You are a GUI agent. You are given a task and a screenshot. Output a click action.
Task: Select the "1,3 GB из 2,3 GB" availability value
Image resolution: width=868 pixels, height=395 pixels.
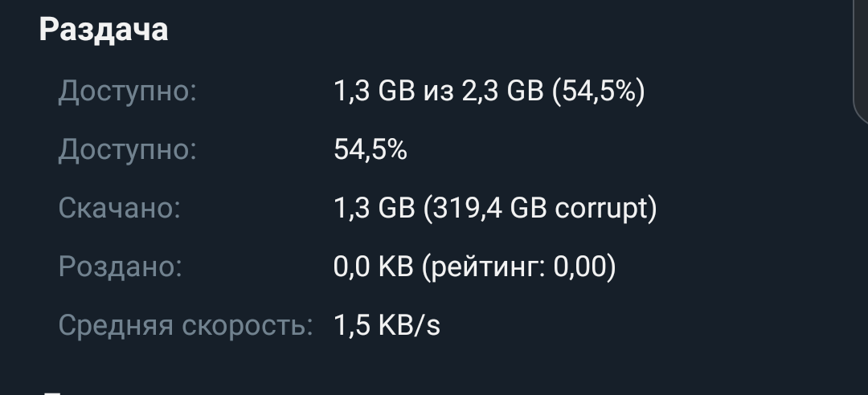438,92
